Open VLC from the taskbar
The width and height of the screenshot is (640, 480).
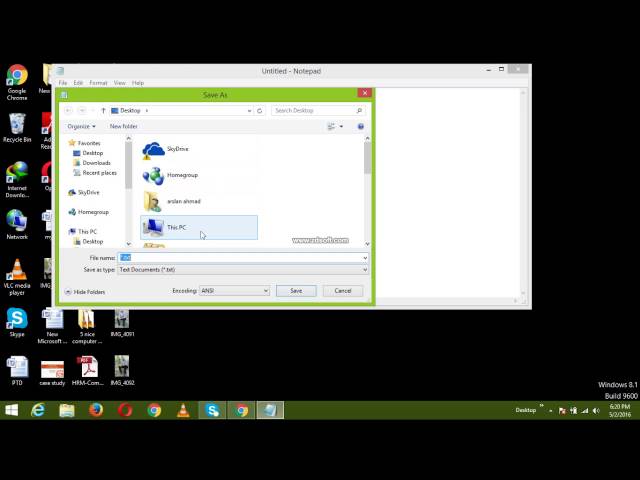coord(183,410)
